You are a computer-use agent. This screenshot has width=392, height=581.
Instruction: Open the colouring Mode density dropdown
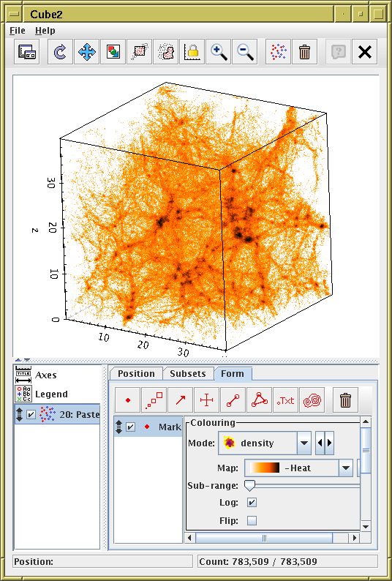point(265,443)
